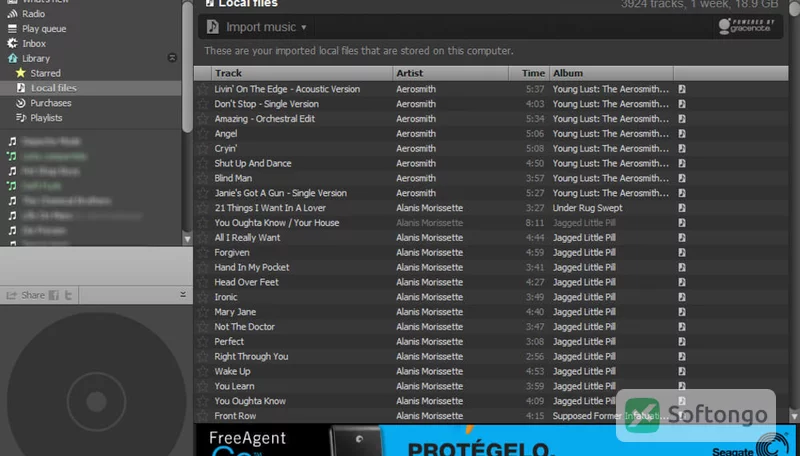The height and width of the screenshot is (456, 800).
Task: Star the track Ironic
Action: click(203, 297)
